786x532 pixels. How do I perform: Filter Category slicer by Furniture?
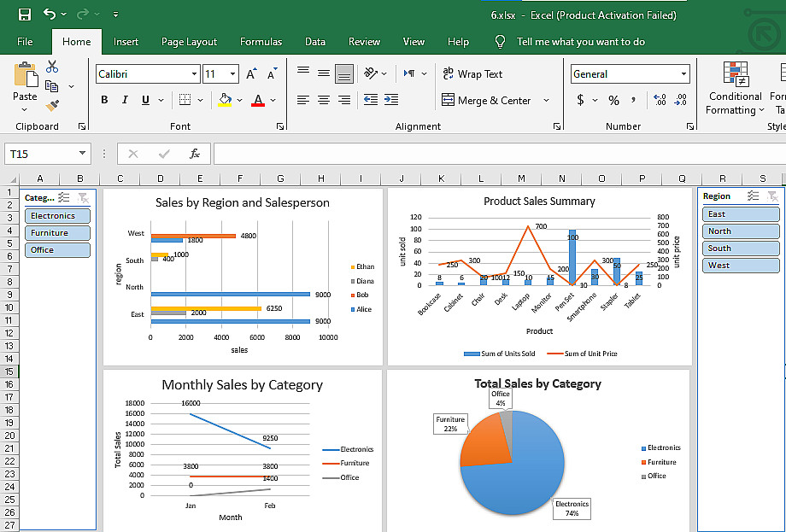tap(57, 232)
